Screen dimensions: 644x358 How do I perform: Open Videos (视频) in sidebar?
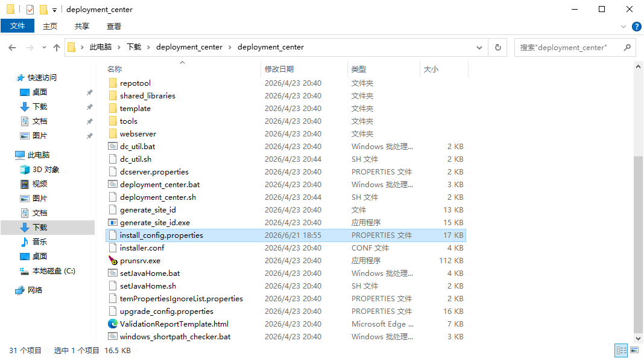(x=40, y=184)
